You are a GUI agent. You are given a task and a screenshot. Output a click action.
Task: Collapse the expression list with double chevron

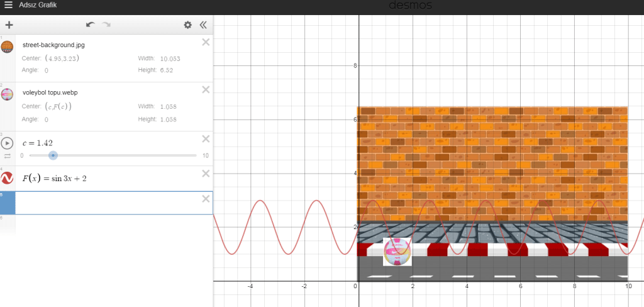point(203,25)
